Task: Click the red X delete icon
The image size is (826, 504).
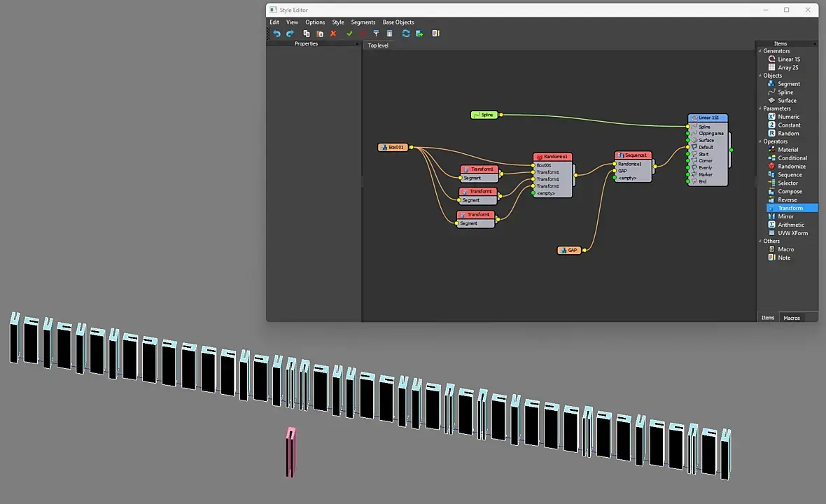Action: pos(333,33)
